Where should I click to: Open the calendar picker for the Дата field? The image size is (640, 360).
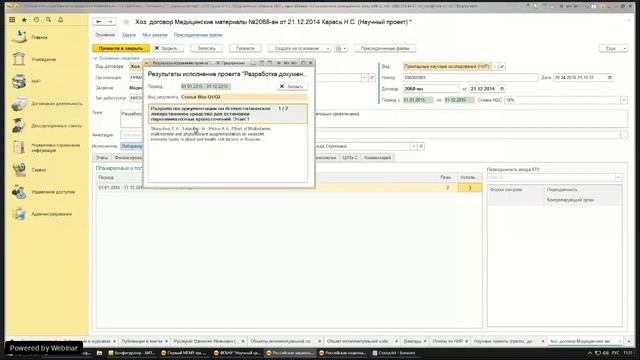pos(610,78)
